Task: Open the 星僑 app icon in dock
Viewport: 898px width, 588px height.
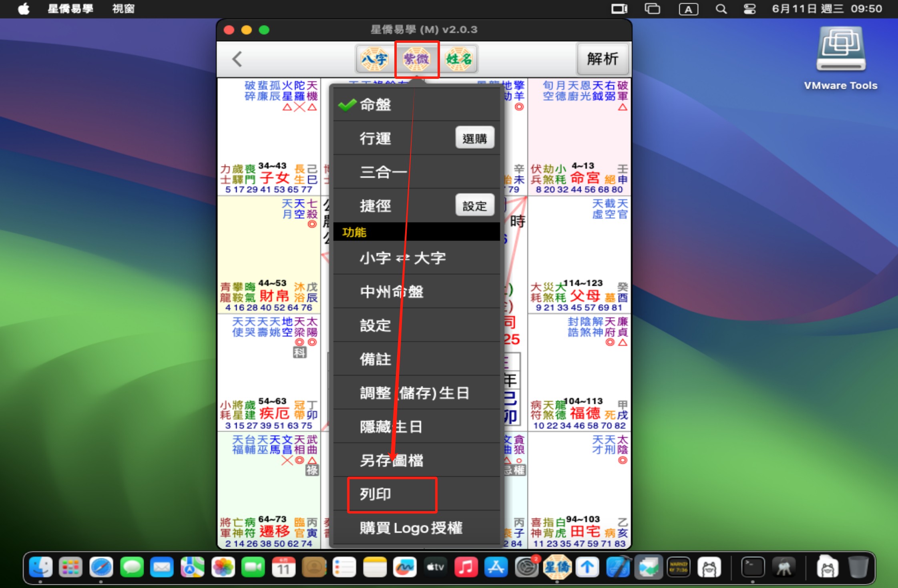Action: (556, 567)
